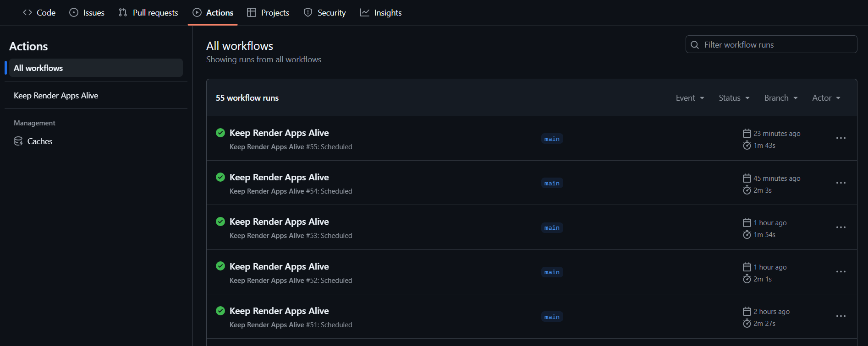Image resolution: width=868 pixels, height=346 pixels.
Task: Click the stopwatch icon showing 2m 27s
Action: pyautogui.click(x=746, y=323)
